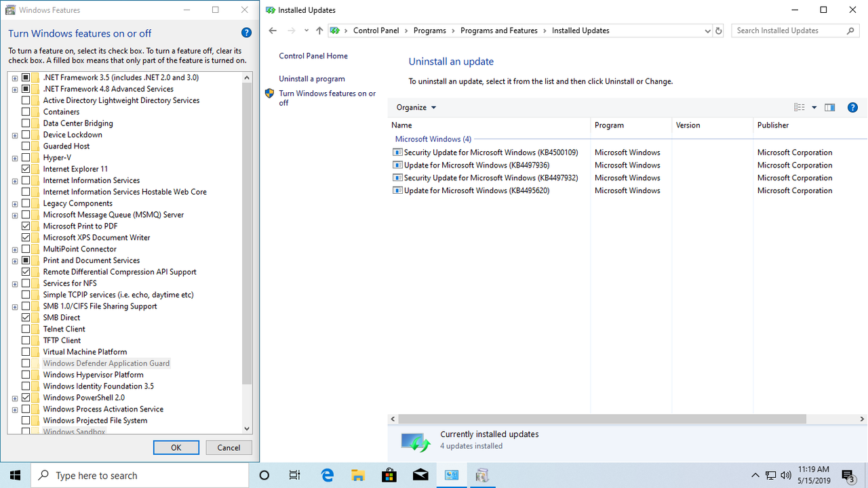Open the Action Center notifications icon
This screenshot has height=488, width=868.
coord(848,475)
